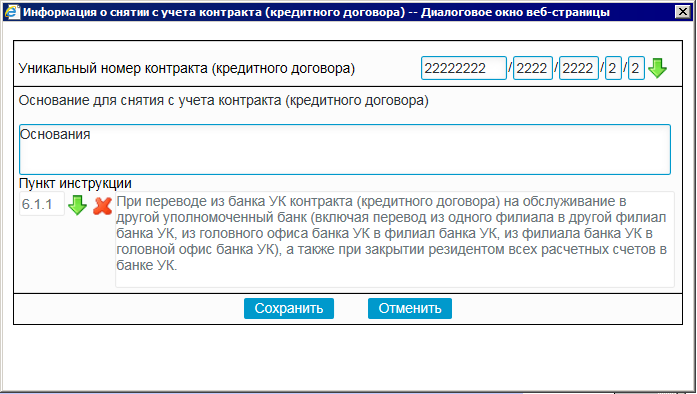This screenshot has height=394, width=697.
Task: Click green arrow next to contract number fields
Action: 657,68
